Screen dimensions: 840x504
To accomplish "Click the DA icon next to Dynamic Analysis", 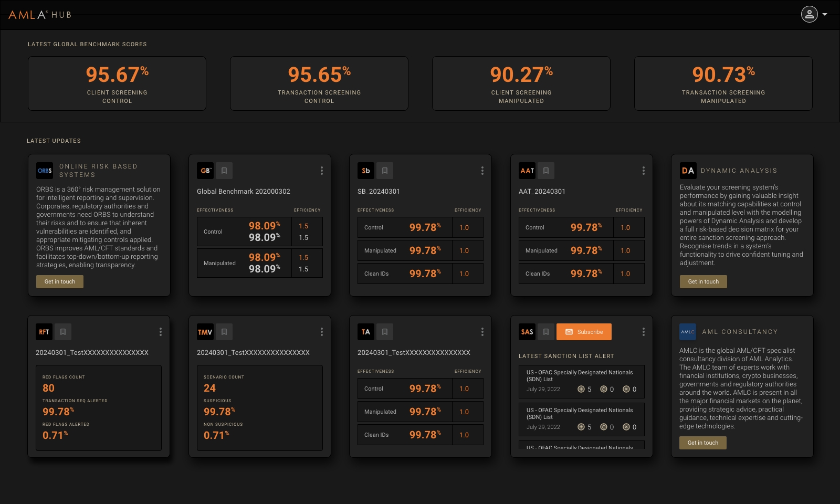I will [x=688, y=170].
